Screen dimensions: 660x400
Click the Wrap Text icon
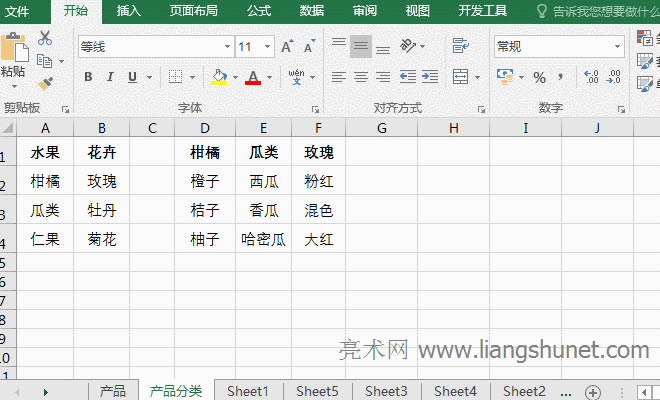[461, 46]
